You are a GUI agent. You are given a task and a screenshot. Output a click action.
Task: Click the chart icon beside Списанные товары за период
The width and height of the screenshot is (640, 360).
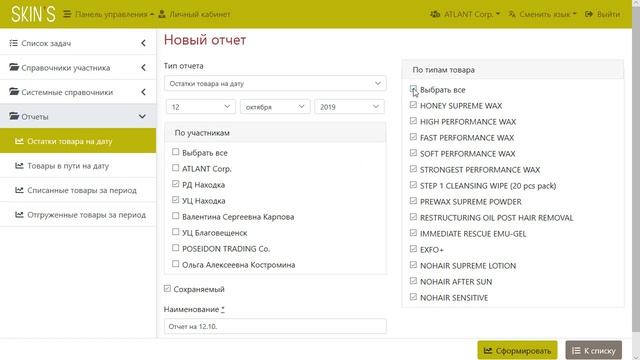pos(19,190)
